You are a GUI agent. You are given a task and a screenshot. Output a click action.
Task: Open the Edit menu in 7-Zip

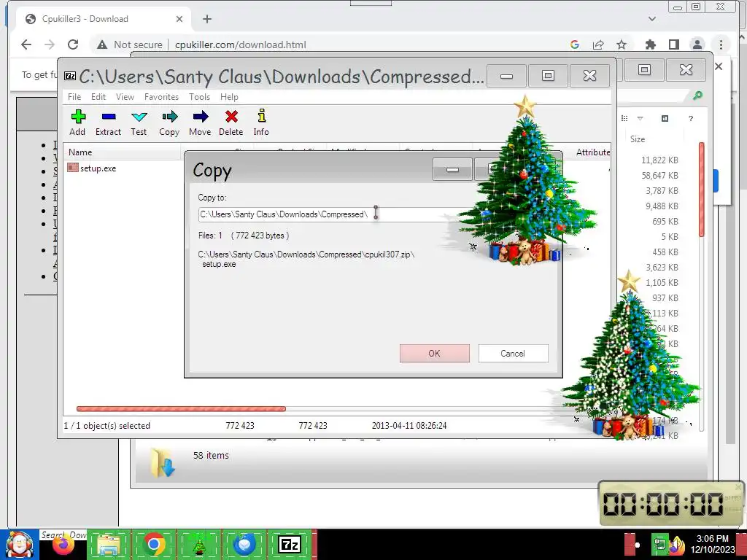pos(98,97)
